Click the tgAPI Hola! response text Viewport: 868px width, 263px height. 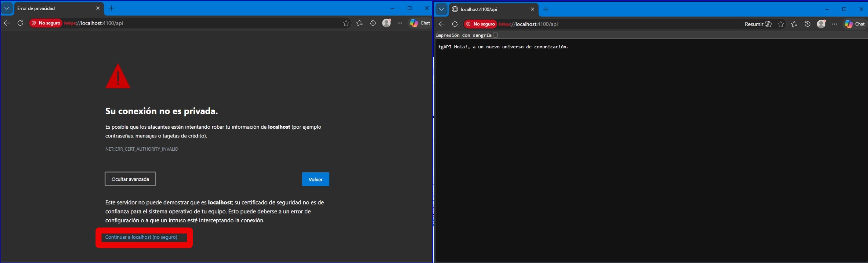tap(503, 47)
